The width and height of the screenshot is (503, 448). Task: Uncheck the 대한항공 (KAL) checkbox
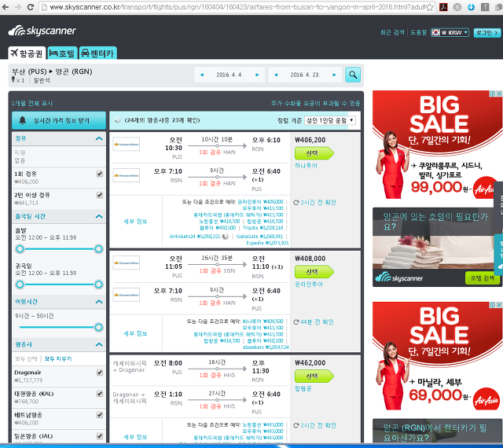(100, 394)
